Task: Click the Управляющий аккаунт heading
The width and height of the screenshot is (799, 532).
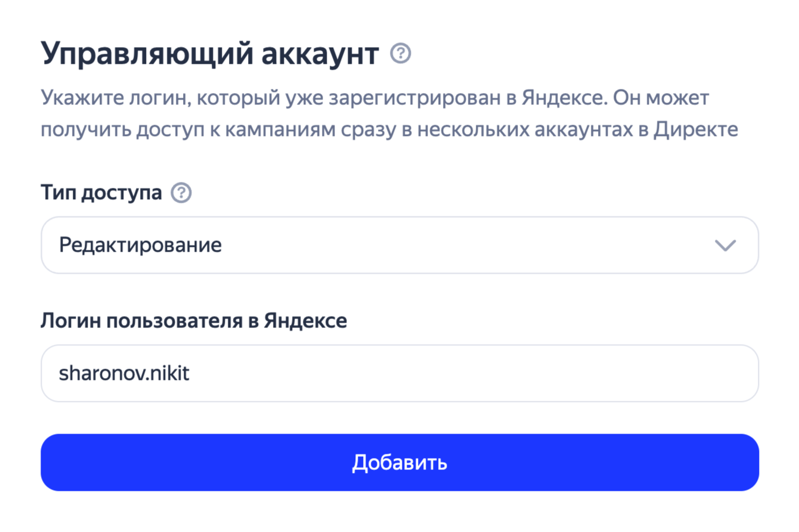Action: click(210, 55)
